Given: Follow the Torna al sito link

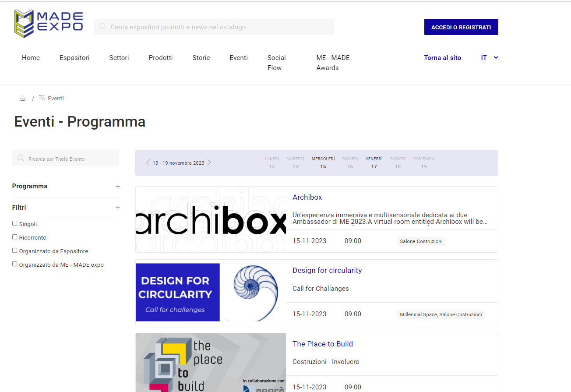Looking at the screenshot, I should coord(442,58).
